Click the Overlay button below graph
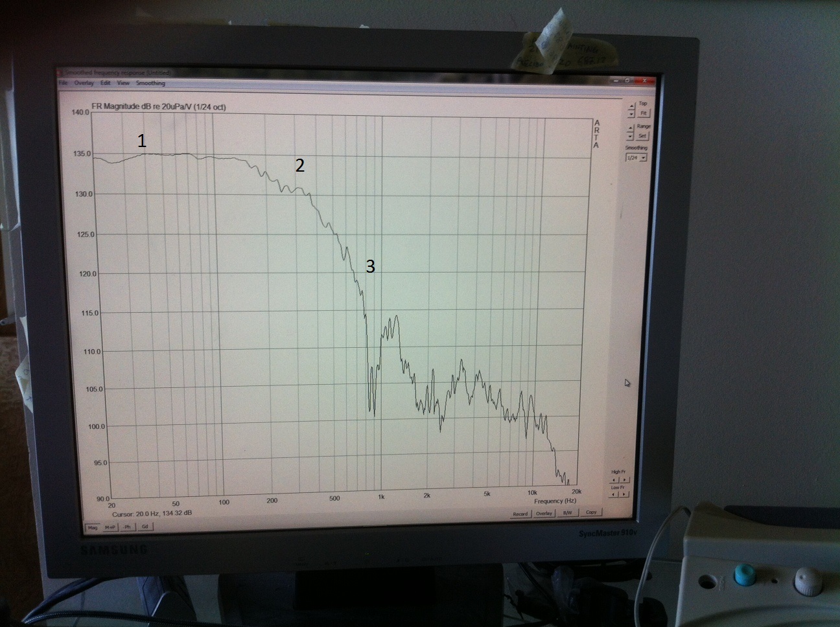The image size is (840, 627). (x=543, y=513)
